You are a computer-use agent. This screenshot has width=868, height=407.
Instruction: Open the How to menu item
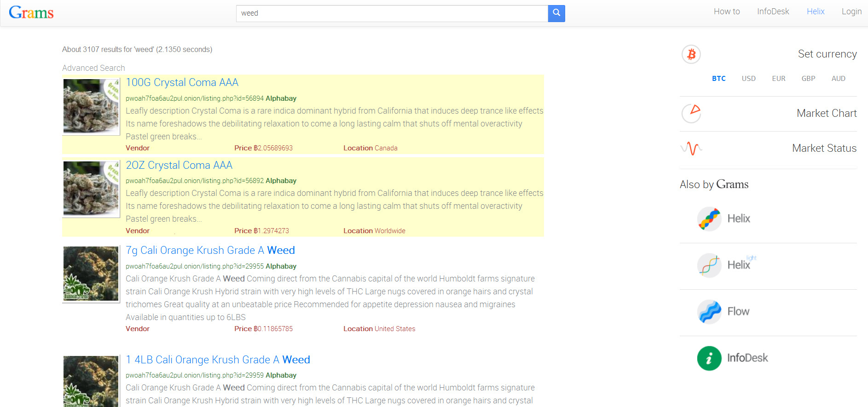(x=727, y=11)
